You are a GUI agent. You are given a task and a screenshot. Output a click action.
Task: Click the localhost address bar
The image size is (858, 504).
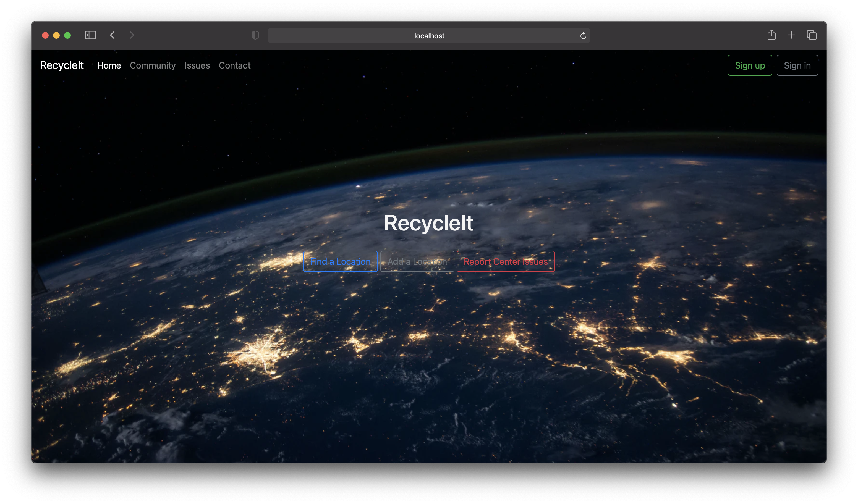[429, 36]
